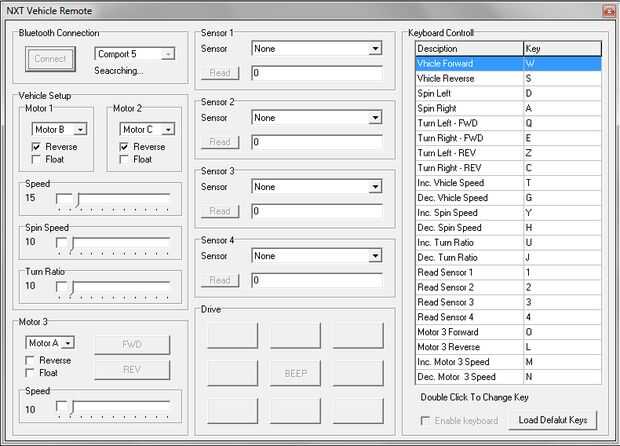620x446 pixels.
Task: Select the Turn Left - REV row
Action: coord(508,153)
